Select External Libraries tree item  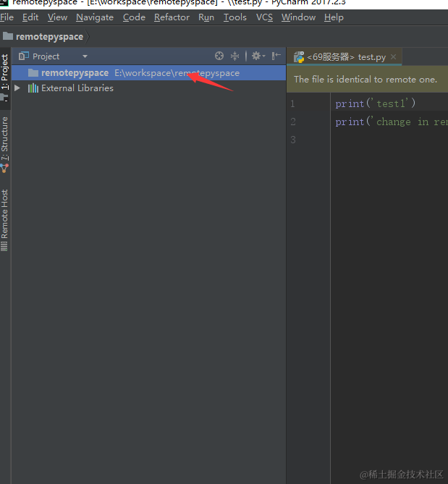point(77,88)
